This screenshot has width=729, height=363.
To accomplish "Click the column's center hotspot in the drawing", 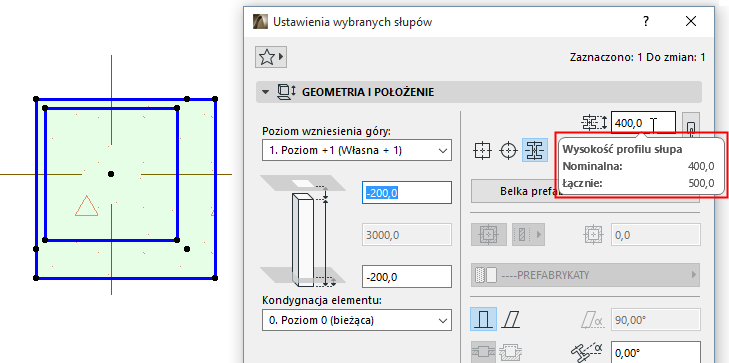I will (111, 174).
